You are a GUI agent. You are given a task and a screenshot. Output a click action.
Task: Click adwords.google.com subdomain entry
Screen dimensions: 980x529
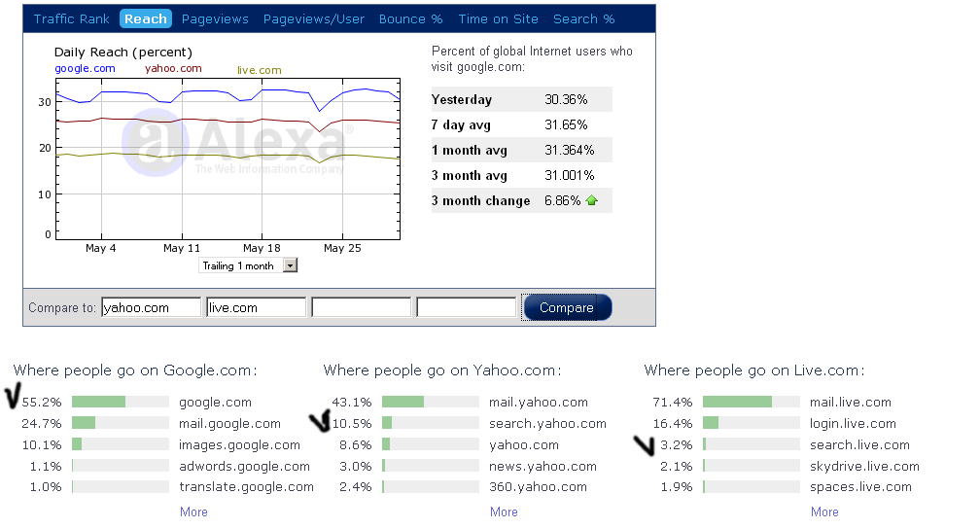(x=244, y=466)
